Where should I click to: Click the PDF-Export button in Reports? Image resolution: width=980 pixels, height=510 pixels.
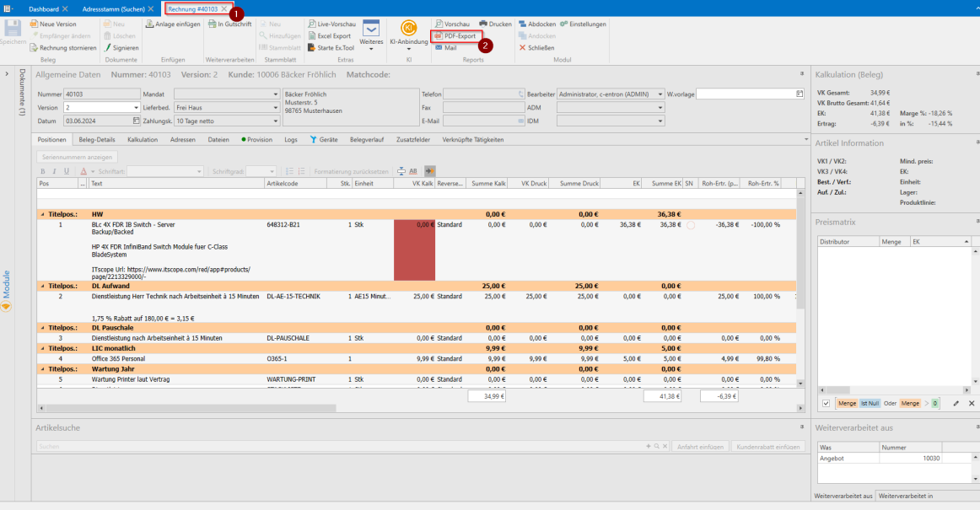(456, 36)
